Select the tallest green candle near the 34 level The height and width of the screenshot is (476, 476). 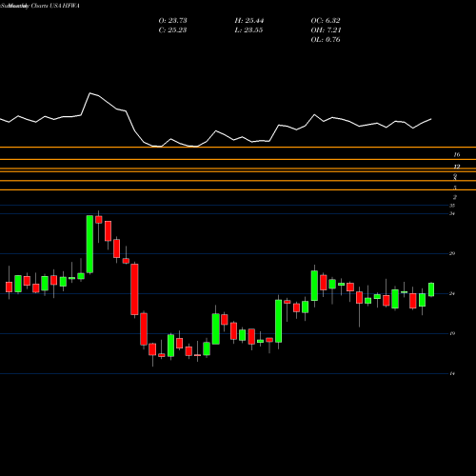tap(89, 244)
